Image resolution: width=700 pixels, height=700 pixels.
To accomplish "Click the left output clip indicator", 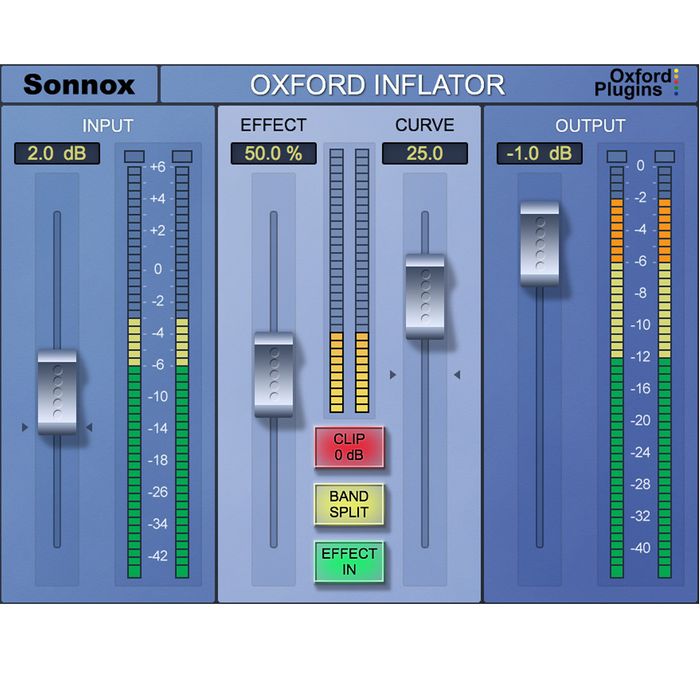I will (x=617, y=156).
